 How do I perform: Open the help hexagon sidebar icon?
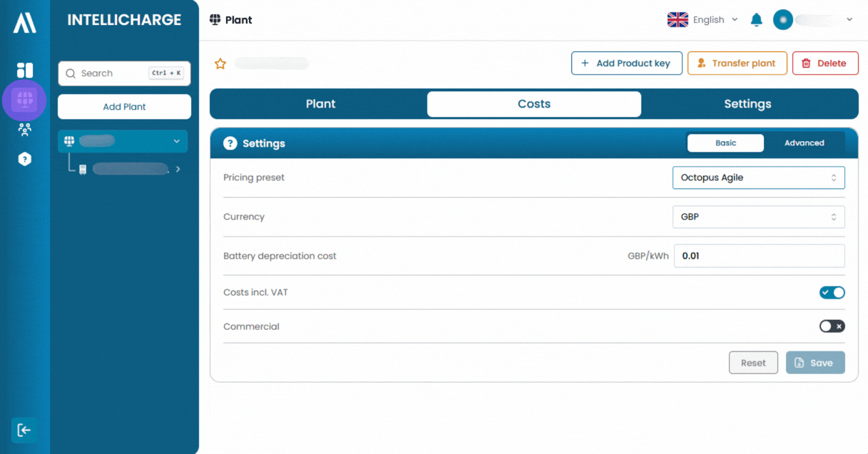25,159
